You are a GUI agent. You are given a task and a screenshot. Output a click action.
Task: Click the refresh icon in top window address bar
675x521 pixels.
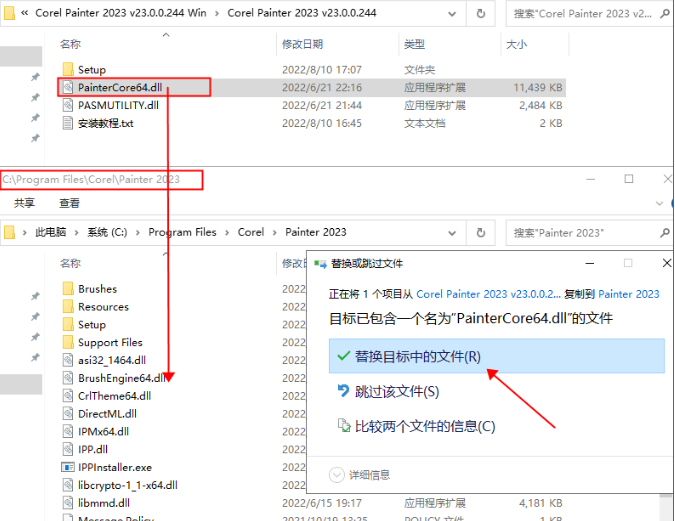[482, 14]
